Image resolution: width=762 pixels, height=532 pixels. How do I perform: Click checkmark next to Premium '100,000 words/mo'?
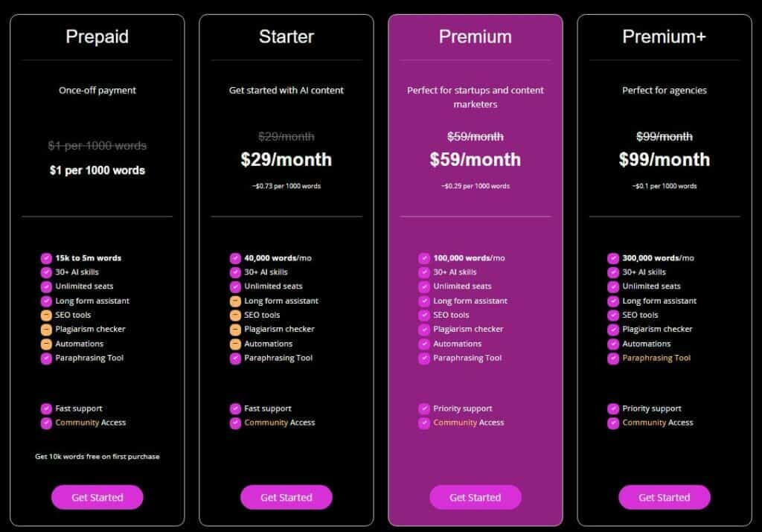tap(424, 258)
